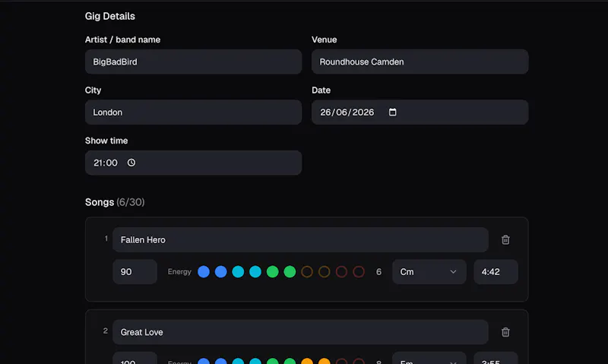Edit the 26/06/2026 date field

tap(420, 112)
